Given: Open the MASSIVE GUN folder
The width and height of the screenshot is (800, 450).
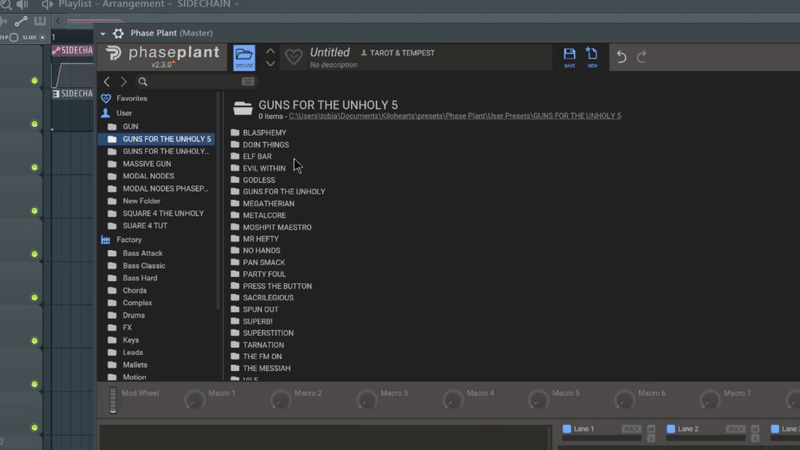Looking at the screenshot, I should (146, 164).
